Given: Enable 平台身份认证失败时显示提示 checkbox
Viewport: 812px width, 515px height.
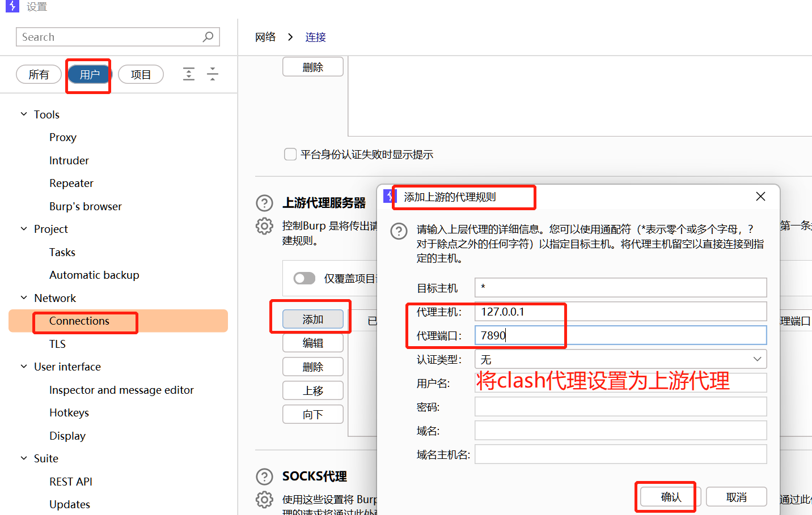Looking at the screenshot, I should pyautogui.click(x=290, y=155).
